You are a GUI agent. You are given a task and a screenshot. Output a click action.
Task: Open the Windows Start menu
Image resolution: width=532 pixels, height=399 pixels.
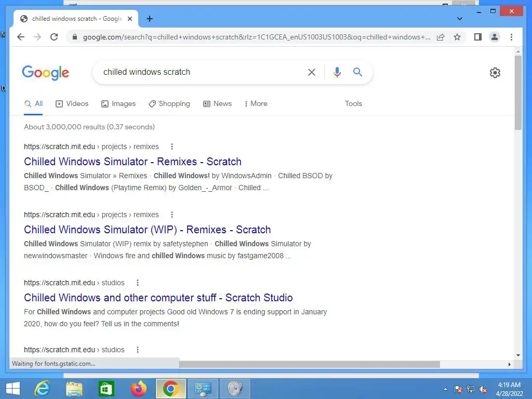coord(13,389)
